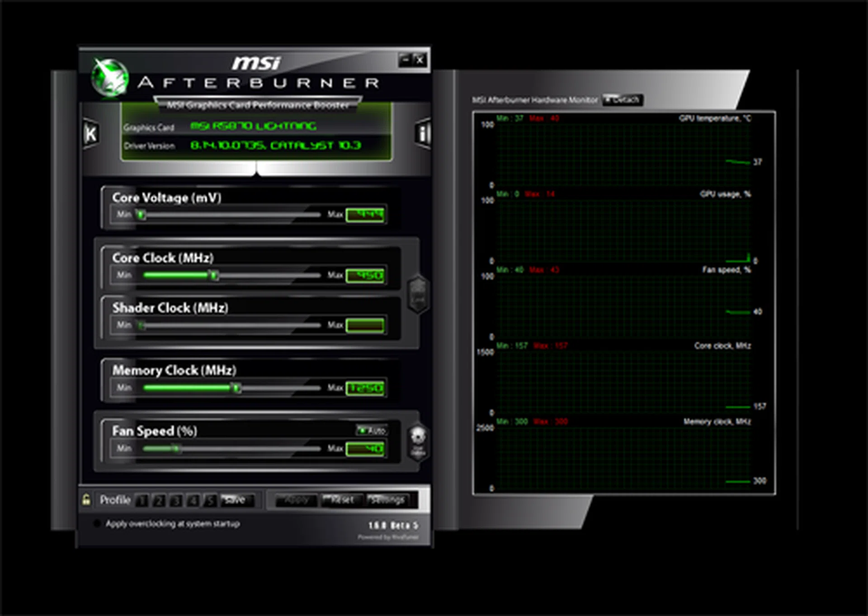The height and width of the screenshot is (616, 868).
Task: Minimize the Afterburner window
Action: (x=406, y=60)
